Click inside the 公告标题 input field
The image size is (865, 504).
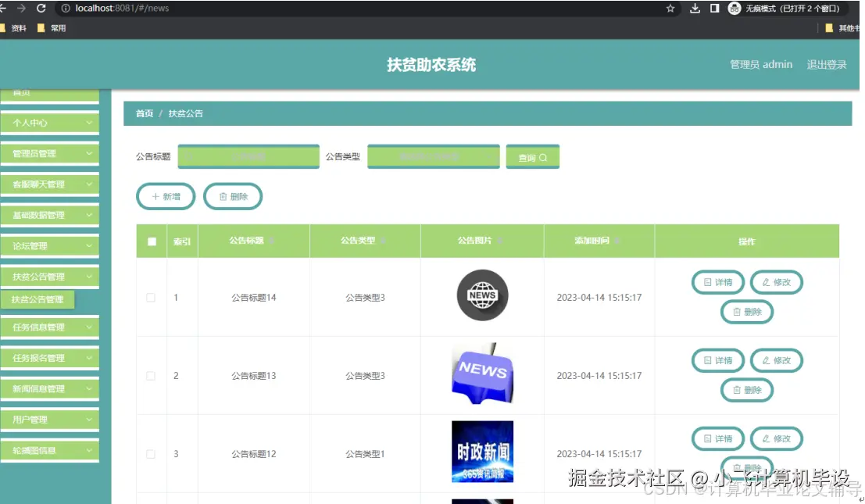tap(248, 156)
